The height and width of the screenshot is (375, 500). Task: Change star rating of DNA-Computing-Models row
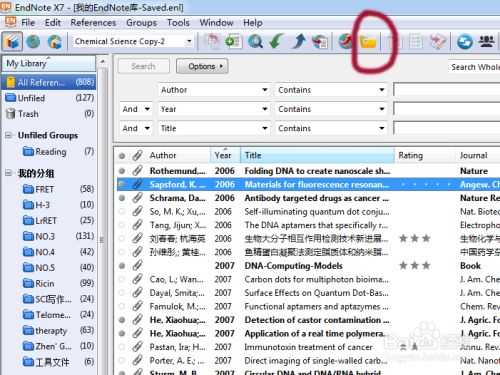tap(415, 266)
